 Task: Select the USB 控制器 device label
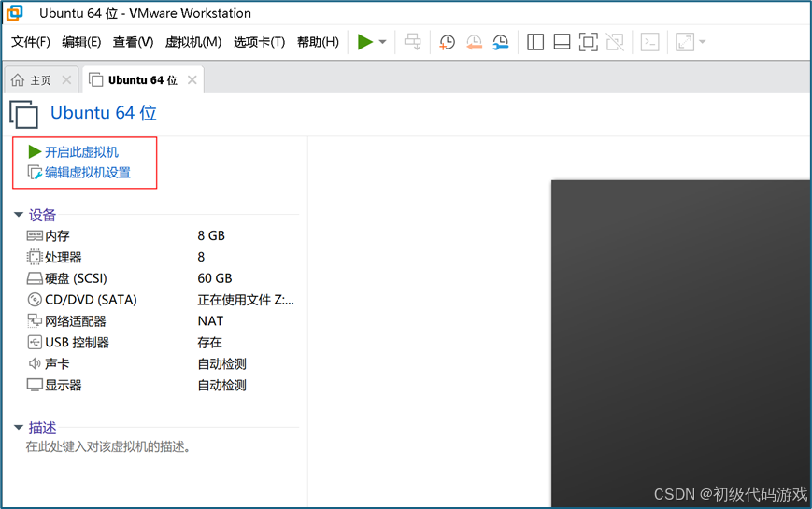pos(78,342)
